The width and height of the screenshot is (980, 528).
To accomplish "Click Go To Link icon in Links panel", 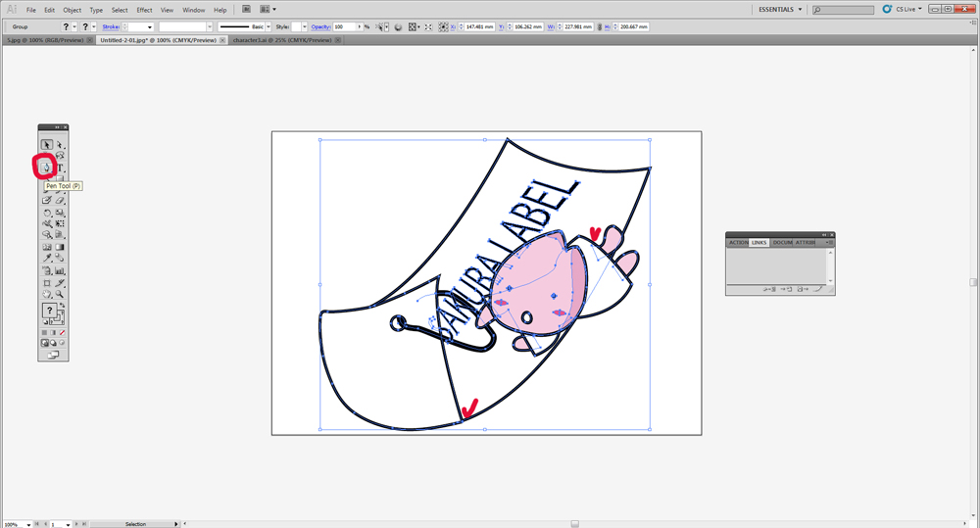I will [x=786, y=289].
